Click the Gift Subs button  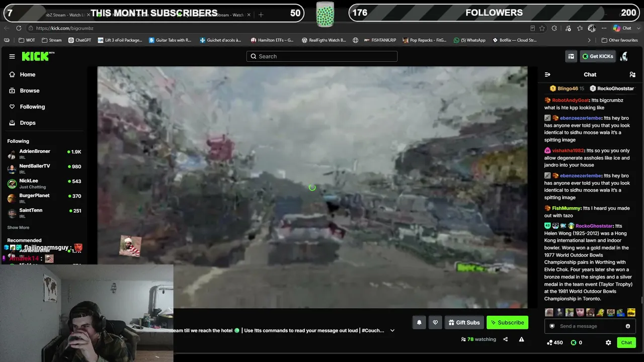pos(464,323)
